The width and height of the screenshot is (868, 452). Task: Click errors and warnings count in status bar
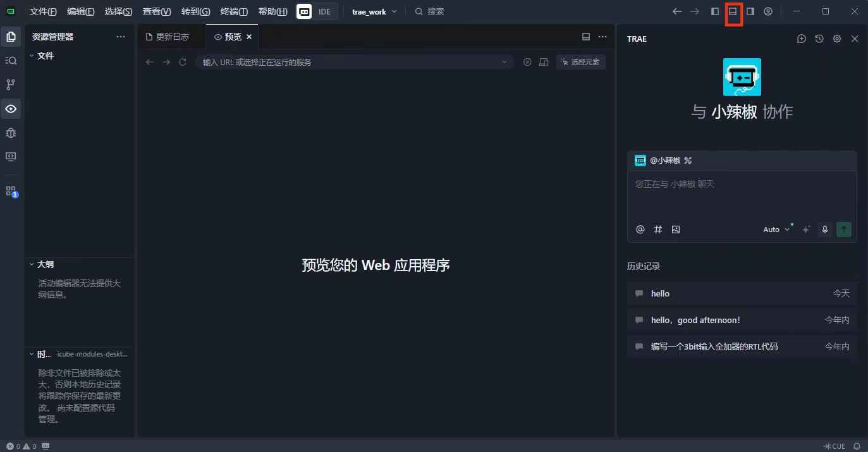[21, 446]
